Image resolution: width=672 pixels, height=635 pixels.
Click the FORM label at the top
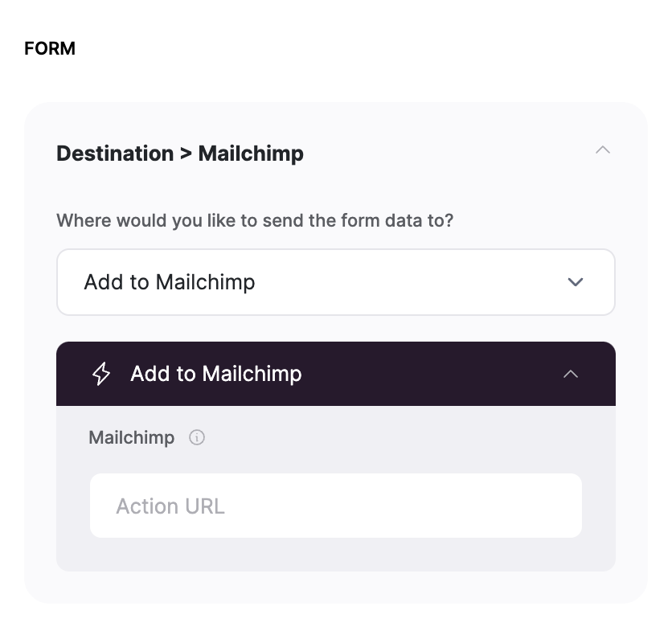[49, 48]
